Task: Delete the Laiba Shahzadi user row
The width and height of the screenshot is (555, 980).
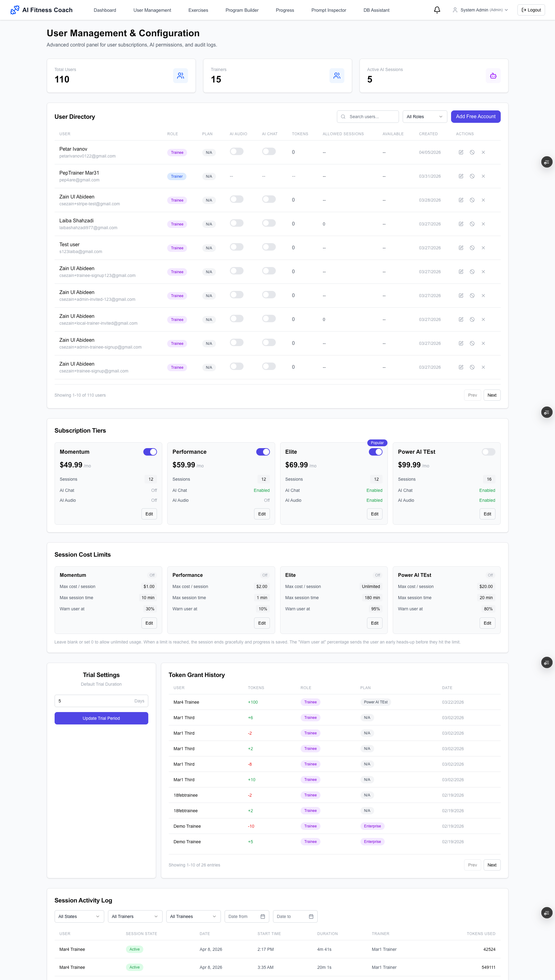Action: pos(483,224)
